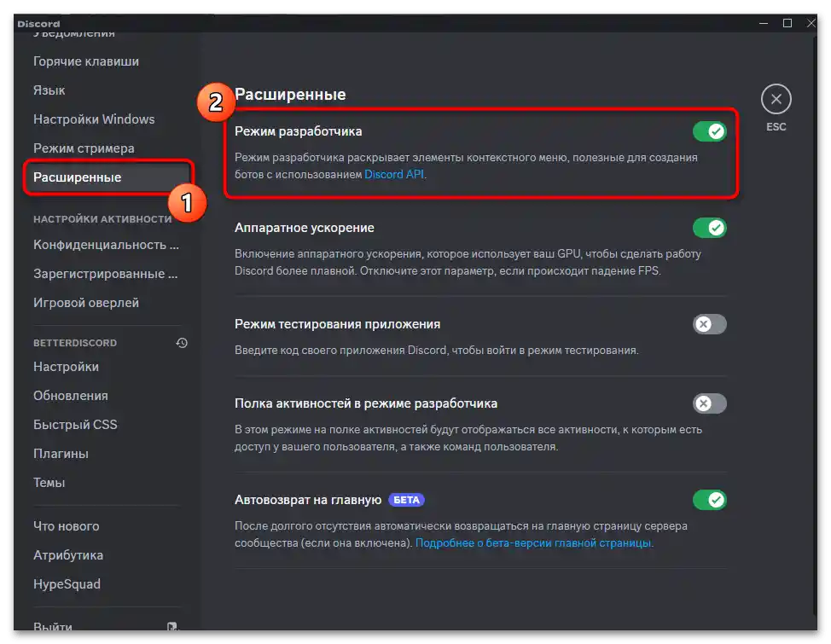The height and width of the screenshot is (644, 831).
Task: Open the Темы section
Action: pyautogui.click(x=49, y=482)
